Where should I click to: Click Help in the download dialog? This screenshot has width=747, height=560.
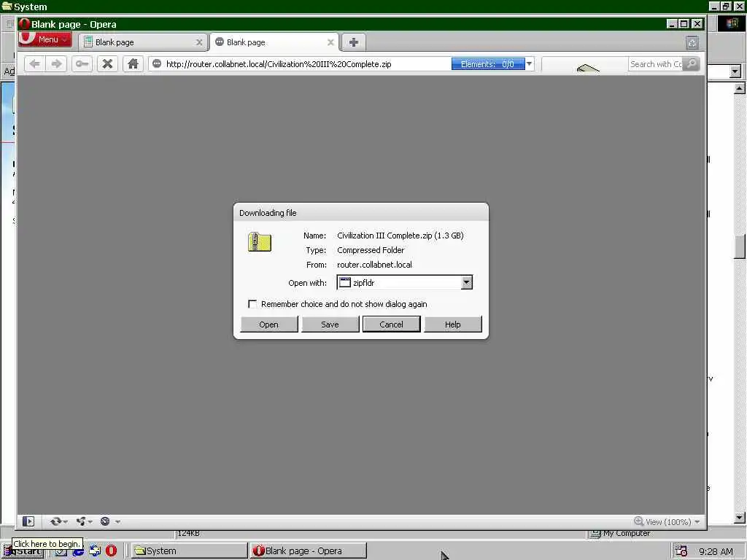tap(452, 324)
